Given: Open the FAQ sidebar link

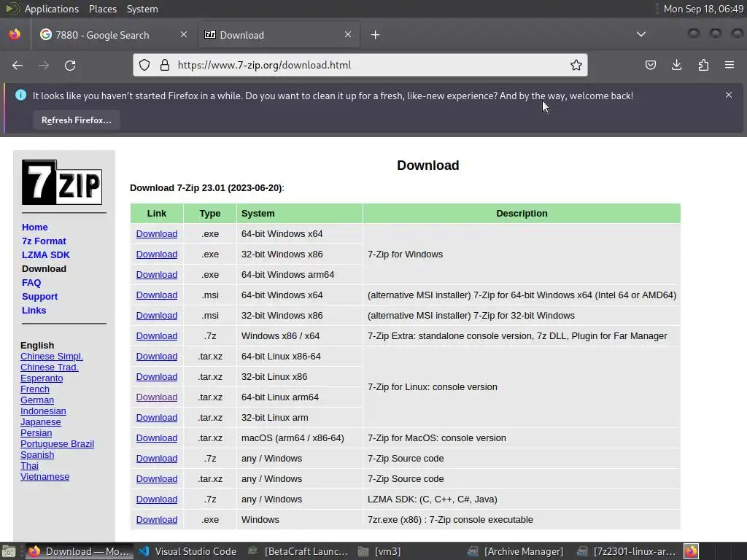Looking at the screenshot, I should point(31,282).
